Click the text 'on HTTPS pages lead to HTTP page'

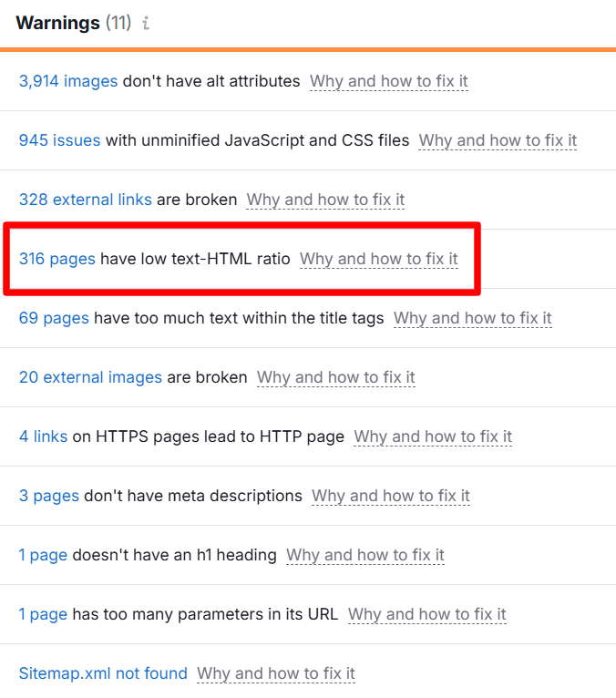pyautogui.click(x=209, y=436)
